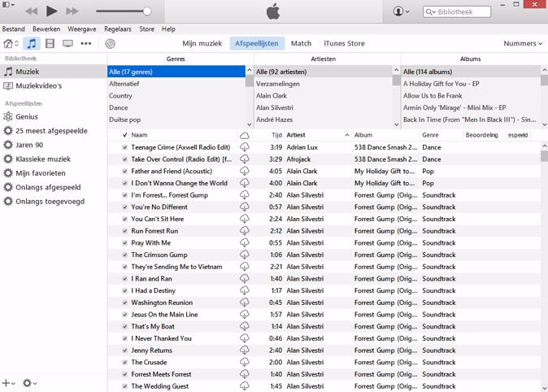Open the Bestand menu
This screenshot has width=548, height=392.
pos(13,29)
